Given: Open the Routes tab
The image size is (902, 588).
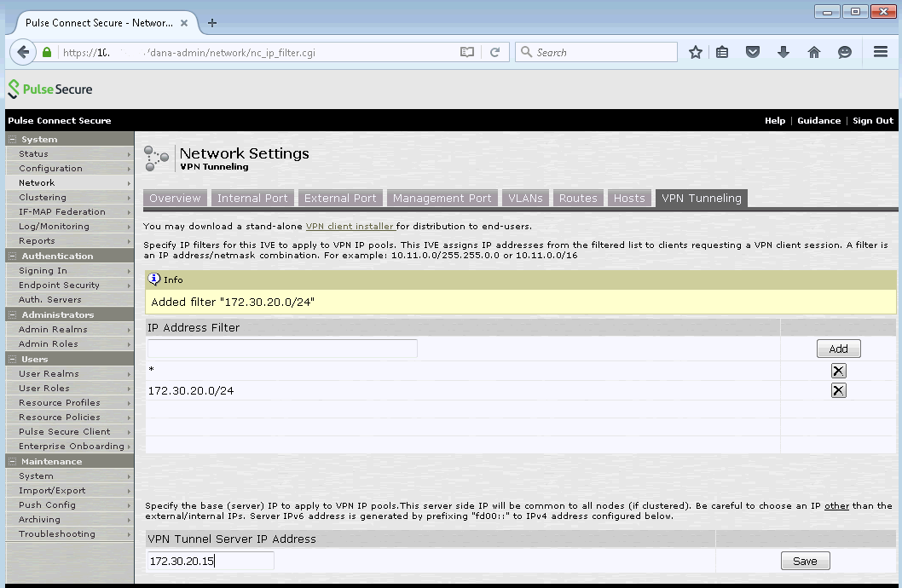Looking at the screenshot, I should [x=578, y=198].
